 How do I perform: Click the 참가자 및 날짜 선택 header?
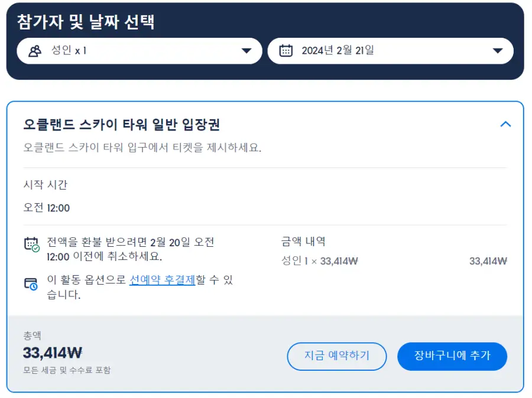click(x=86, y=22)
